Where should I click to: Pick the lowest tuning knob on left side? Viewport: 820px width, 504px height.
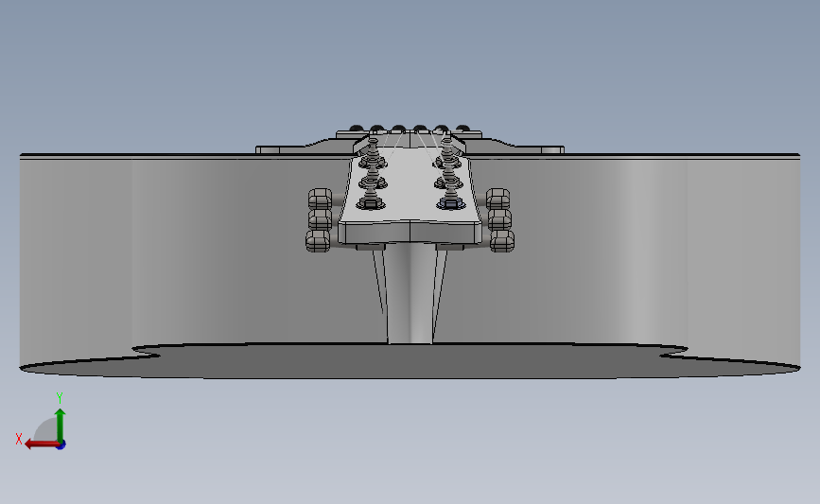tap(318, 241)
